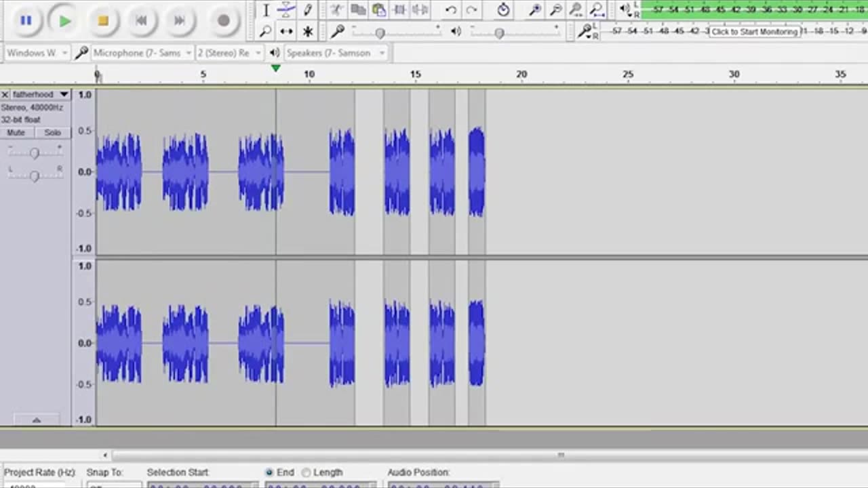The height and width of the screenshot is (488, 868).
Task: Click the last waveform clip in the right channel
Action: pyautogui.click(x=477, y=343)
